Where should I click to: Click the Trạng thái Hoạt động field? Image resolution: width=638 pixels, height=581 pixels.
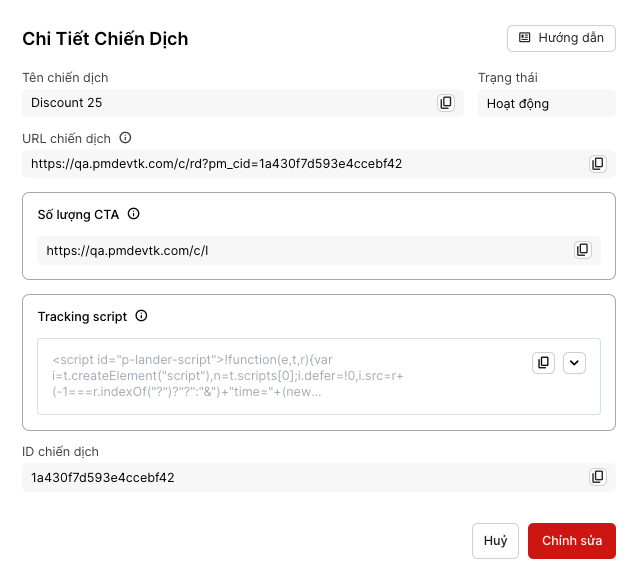[x=546, y=103]
